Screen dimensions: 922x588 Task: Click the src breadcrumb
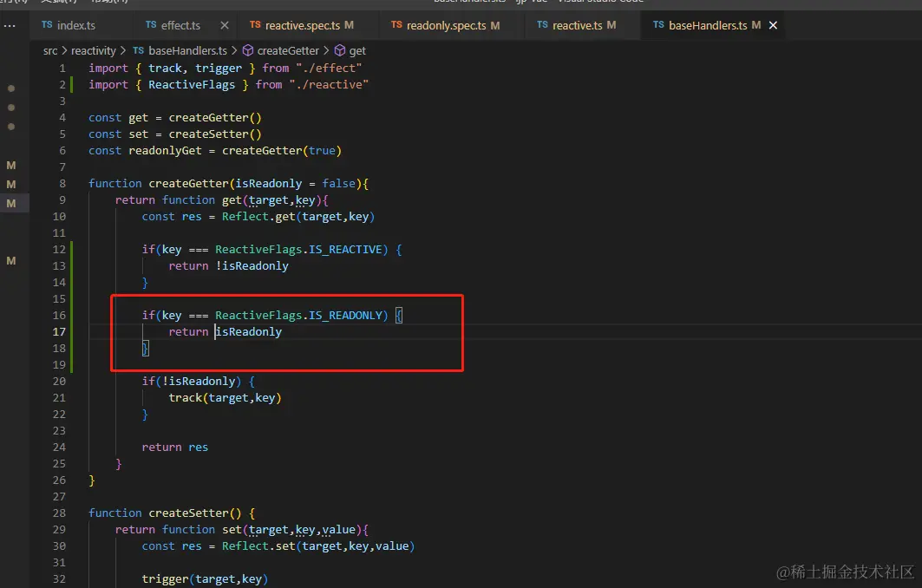coord(50,51)
